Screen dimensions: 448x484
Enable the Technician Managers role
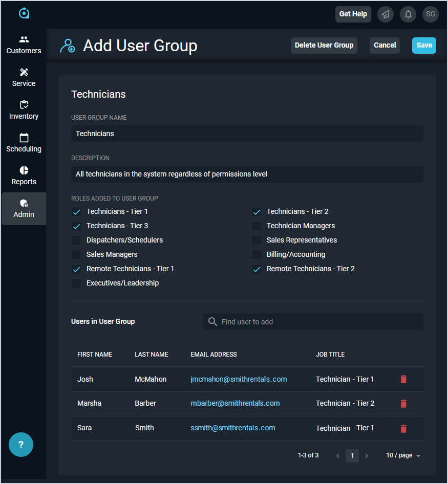257,226
